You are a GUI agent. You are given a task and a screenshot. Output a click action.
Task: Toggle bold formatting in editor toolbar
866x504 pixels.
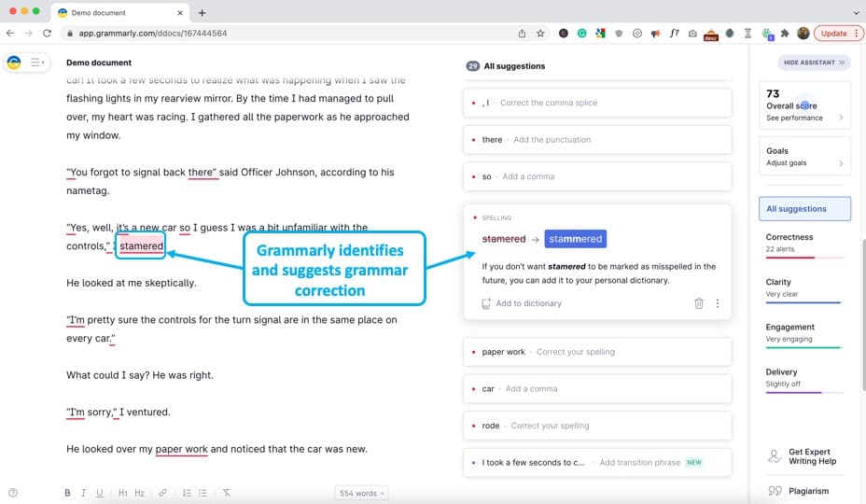(x=67, y=493)
